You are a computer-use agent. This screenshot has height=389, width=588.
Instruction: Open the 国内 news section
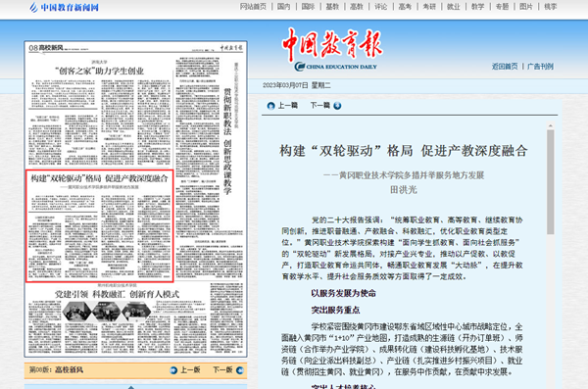click(283, 7)
